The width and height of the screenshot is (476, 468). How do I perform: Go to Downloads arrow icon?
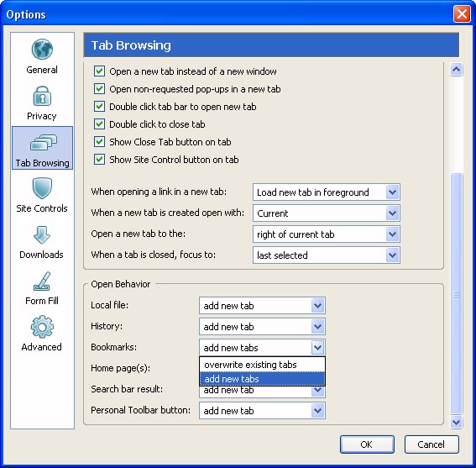[42, 234]
